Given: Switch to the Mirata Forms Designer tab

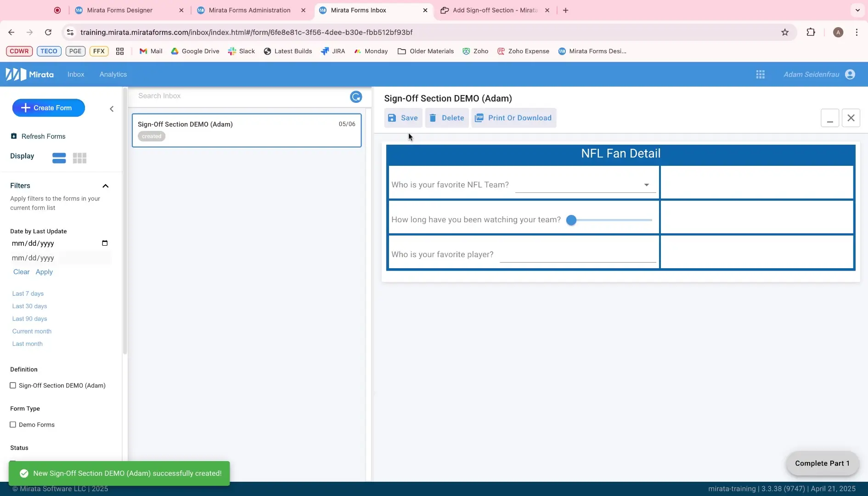Looking at the screenshot, I should (119, 10).
